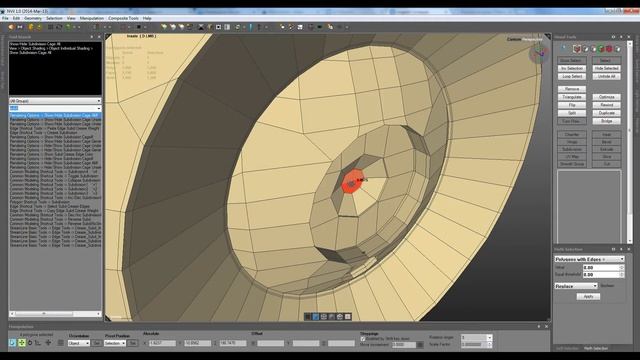
Task: Open the Help menu
Action: click(147, 18)
